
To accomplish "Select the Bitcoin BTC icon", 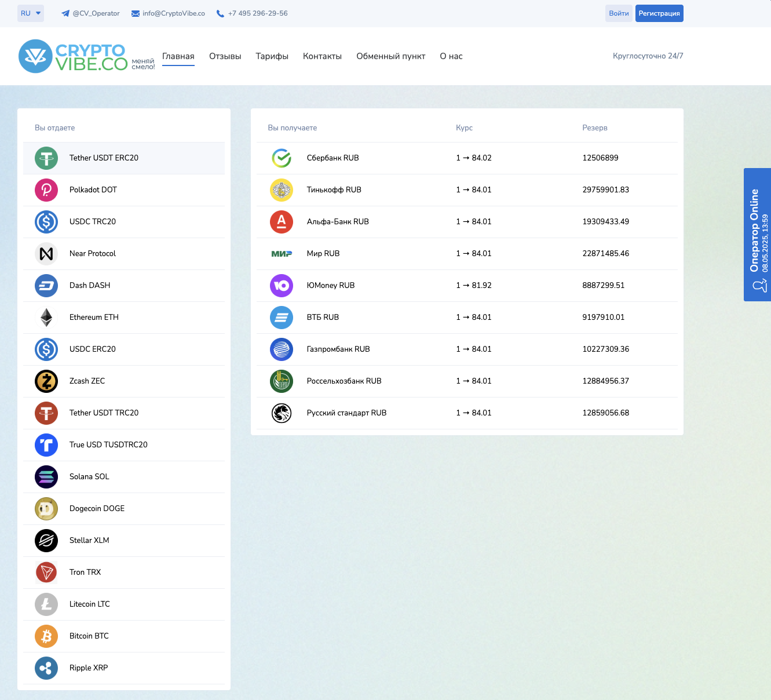I will pyautogui.click(x=46, y=636).
